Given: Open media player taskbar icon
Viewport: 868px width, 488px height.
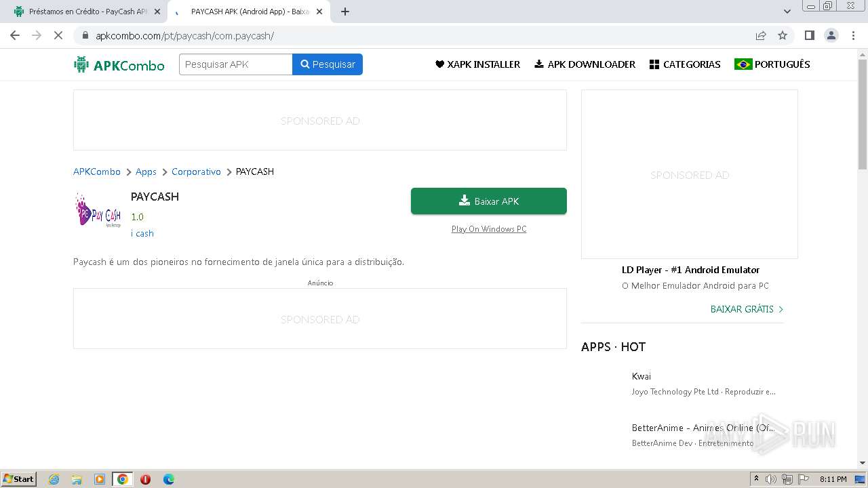Looking at the screenshot, I should point(100,479).
